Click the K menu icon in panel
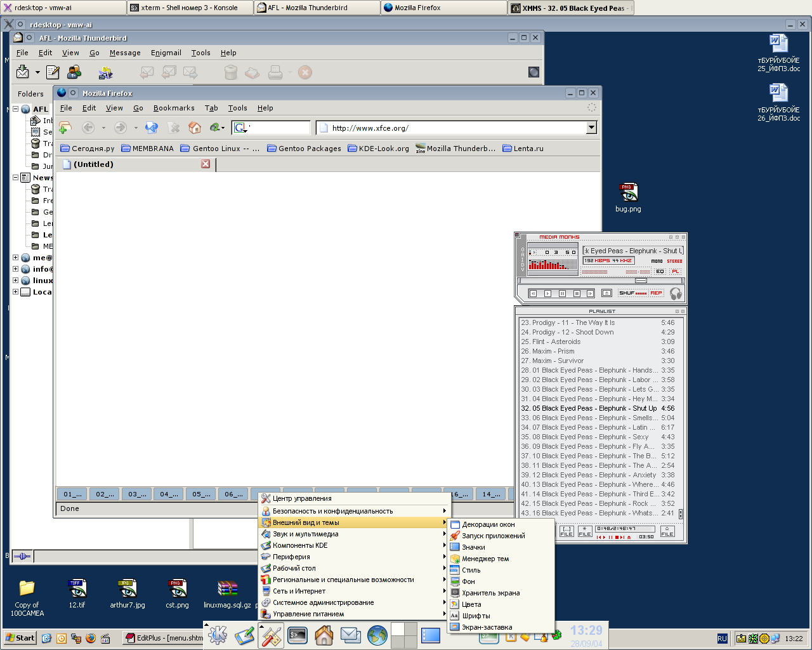The height and width of the screenshot is (650, 812). [218, 635]
